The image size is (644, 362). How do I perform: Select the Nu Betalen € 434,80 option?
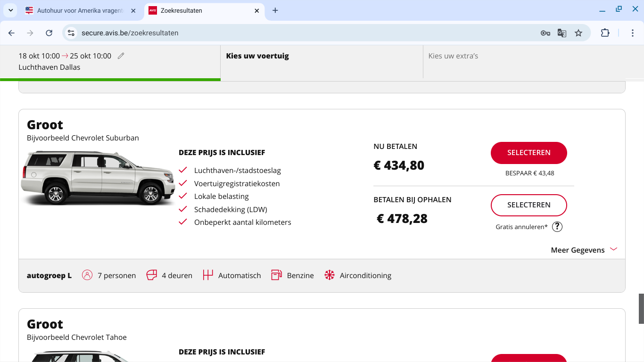[528, 153]
